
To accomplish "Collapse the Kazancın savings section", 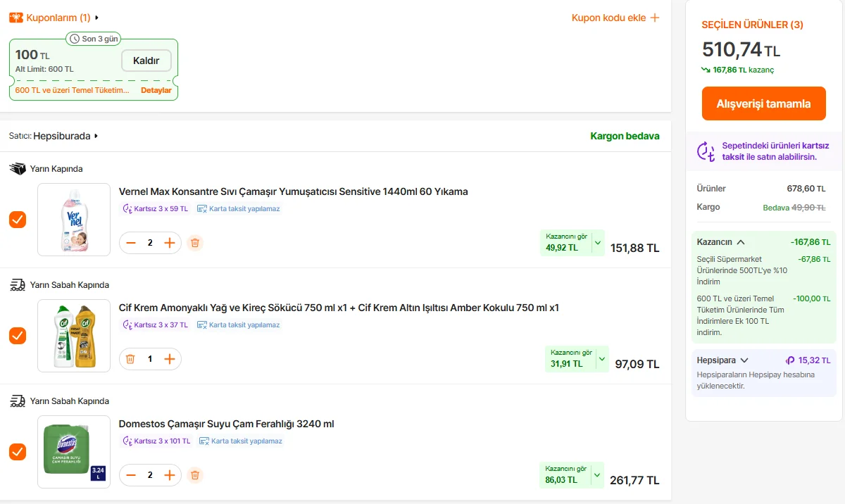I will tap(741, 242).
